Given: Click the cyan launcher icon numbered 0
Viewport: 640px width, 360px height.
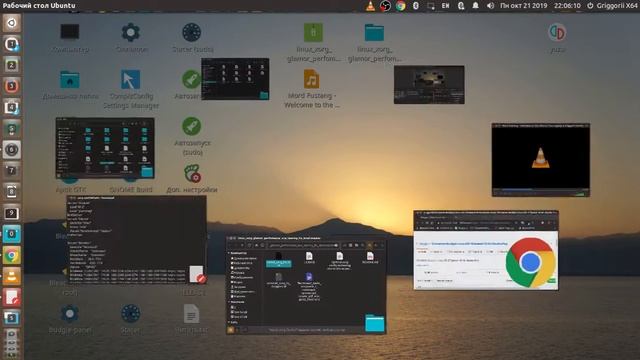Looking at the screenshot, I should pyautogui.click(x=11, y=234).
